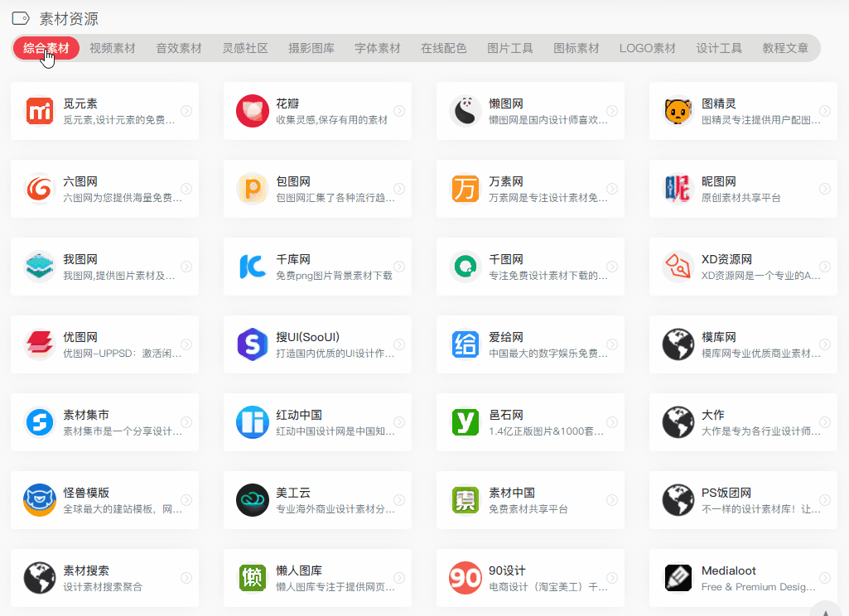849x616 pixels.
Task: Click the 素材搜索 globe icon
Action: pos(40,579)
